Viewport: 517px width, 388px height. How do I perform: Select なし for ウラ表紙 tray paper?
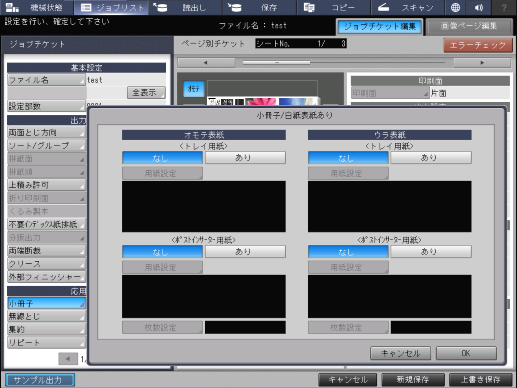click(x=348, y=157)
